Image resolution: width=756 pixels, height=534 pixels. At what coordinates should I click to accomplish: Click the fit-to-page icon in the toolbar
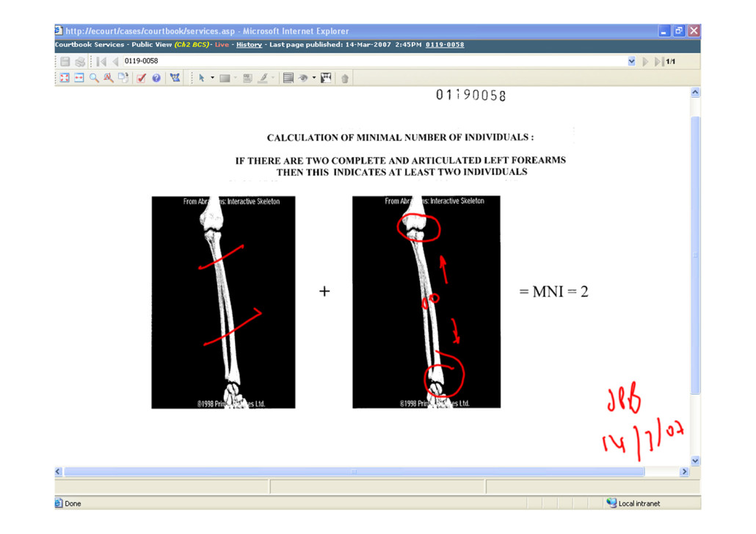[65, 78]
